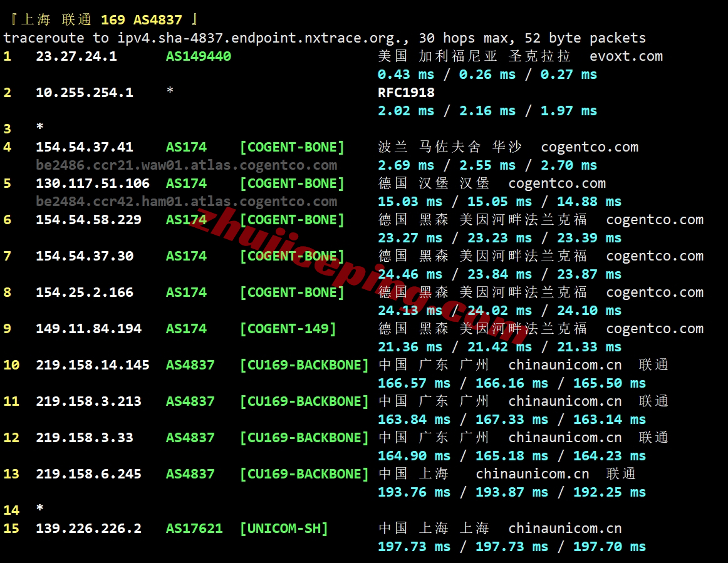Click location '德国 汉堡 汉堡'

pos(434,183)
